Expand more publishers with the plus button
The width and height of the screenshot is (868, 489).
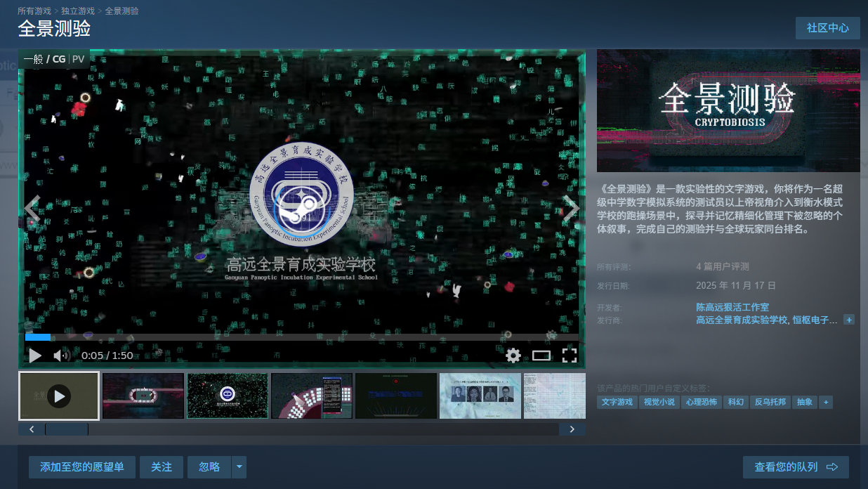pos(849,320)
